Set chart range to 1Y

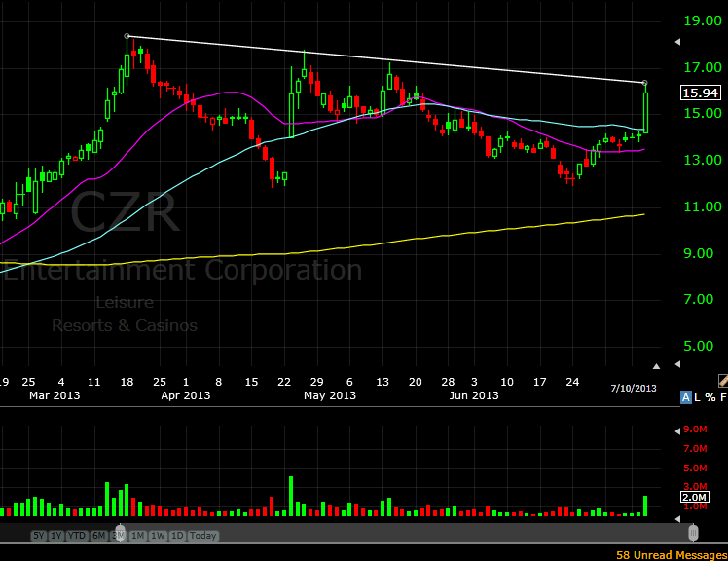click(56, 536)
